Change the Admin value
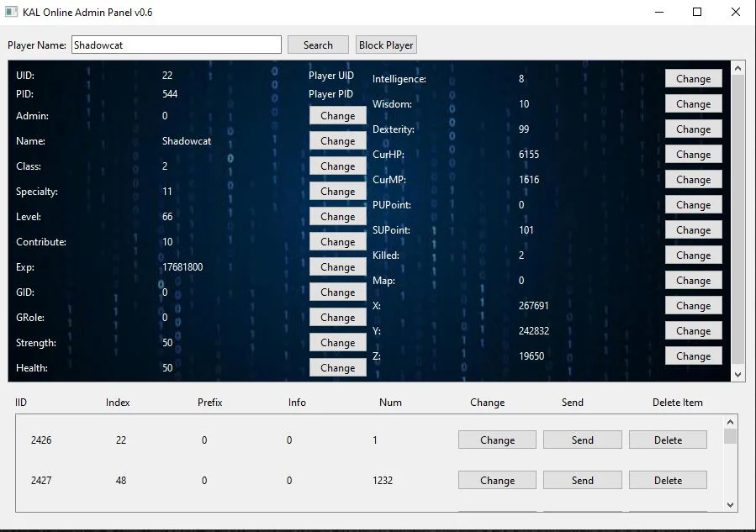 coord(337,116)
